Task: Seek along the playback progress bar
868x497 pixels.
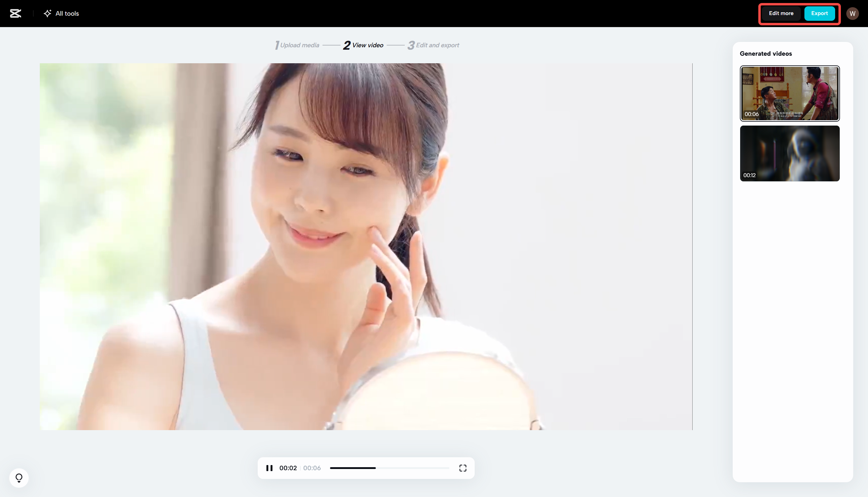Action: click(389, 468)
